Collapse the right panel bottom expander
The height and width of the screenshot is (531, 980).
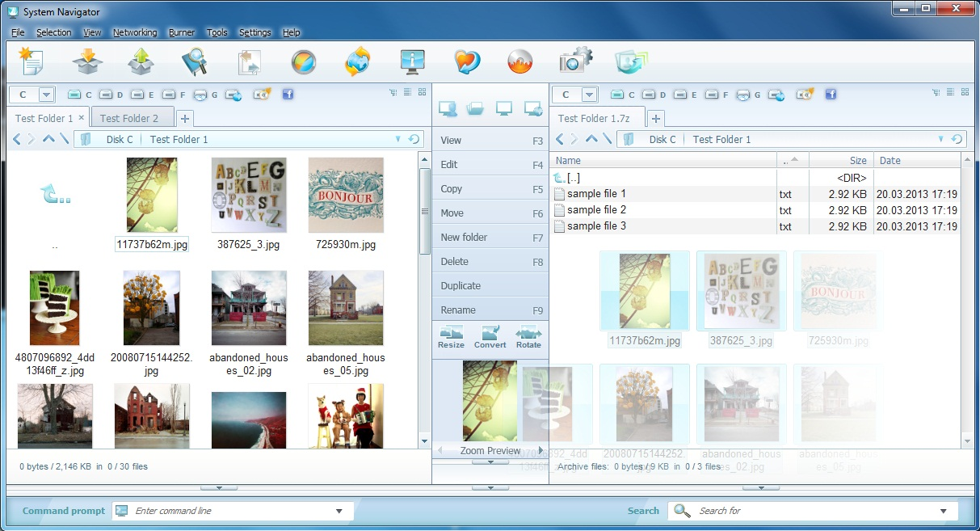click(x=760, y=487)
